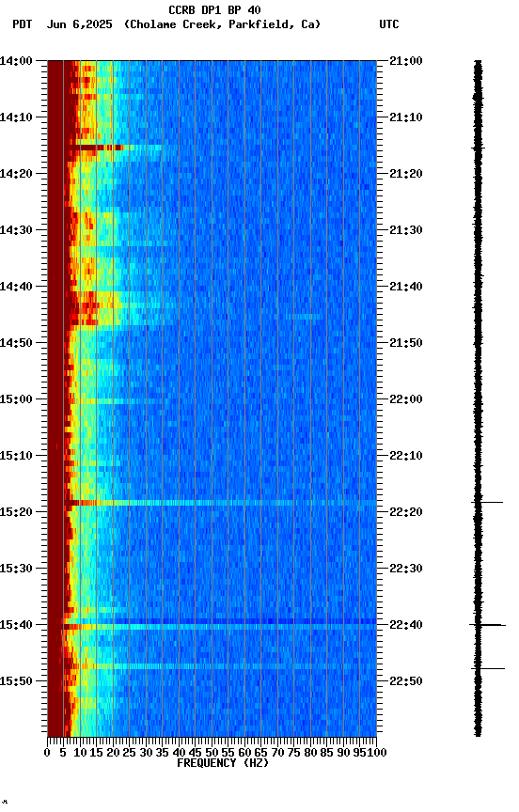
Task: Click the 70 Hz frequency tick label
Action: 277,753
